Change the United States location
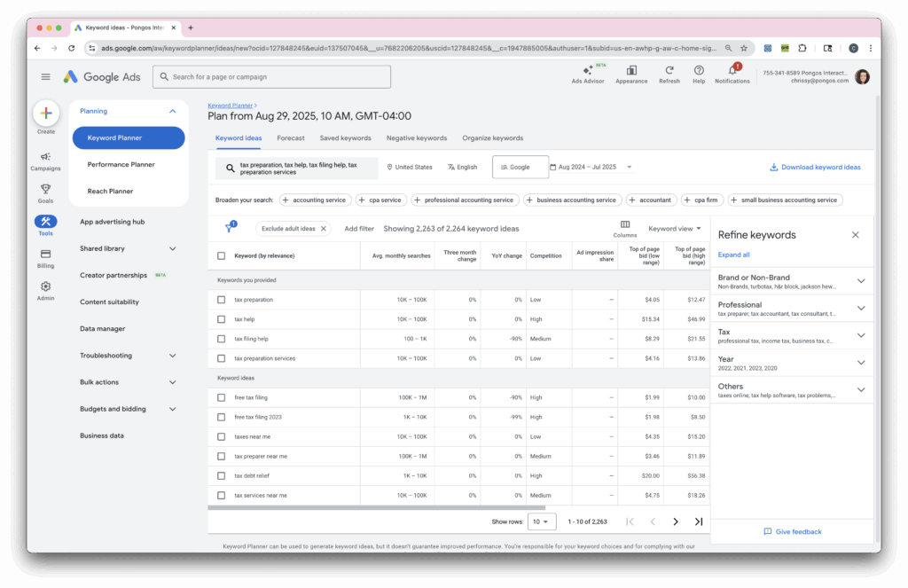 click(410, 167)
